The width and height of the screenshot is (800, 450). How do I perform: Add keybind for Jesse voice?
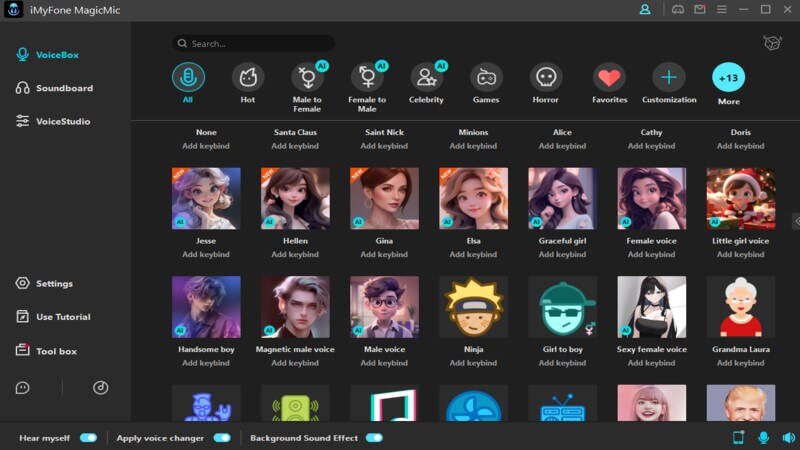click(x=206, y=254)
